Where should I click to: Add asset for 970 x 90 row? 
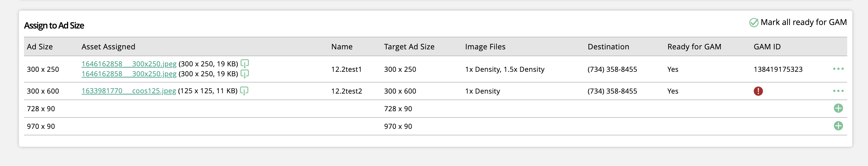[838, 126]
